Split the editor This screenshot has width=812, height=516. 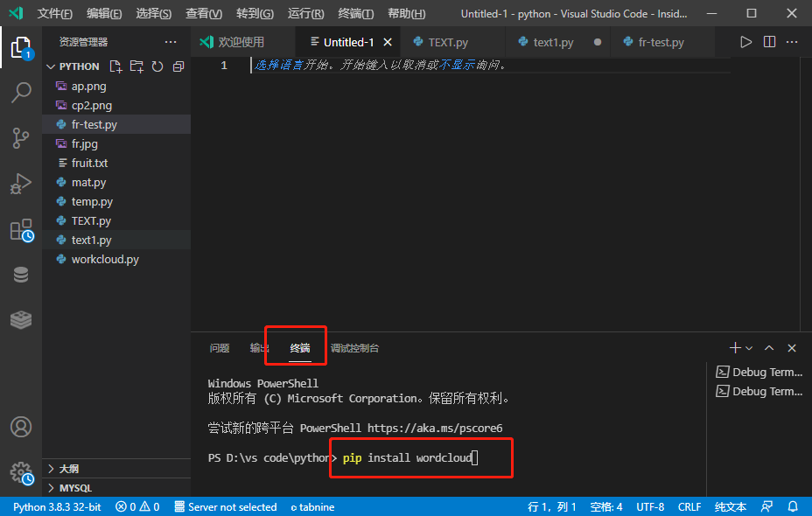pos(770,41)
